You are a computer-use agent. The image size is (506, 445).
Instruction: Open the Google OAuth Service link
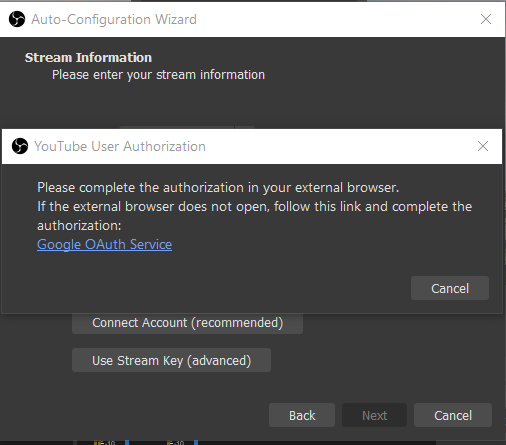point(104,244)
